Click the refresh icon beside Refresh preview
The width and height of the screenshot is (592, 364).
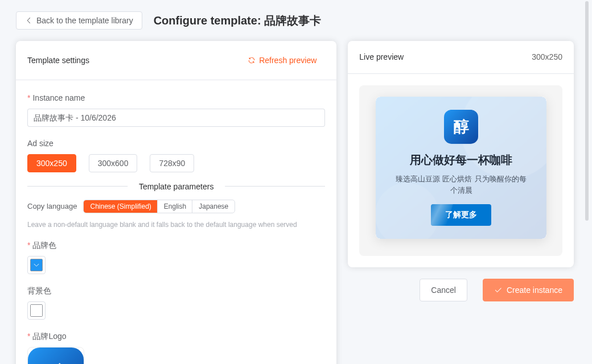(x=252, y=60)
